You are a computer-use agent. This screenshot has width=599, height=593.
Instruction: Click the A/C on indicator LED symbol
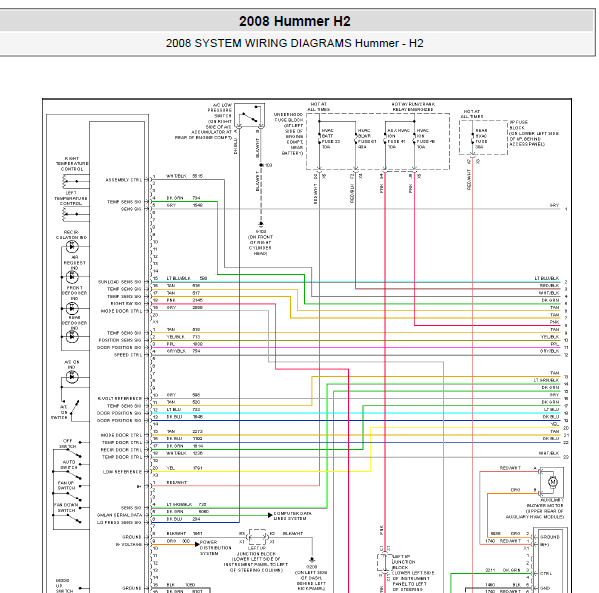[x=72, y=377]
